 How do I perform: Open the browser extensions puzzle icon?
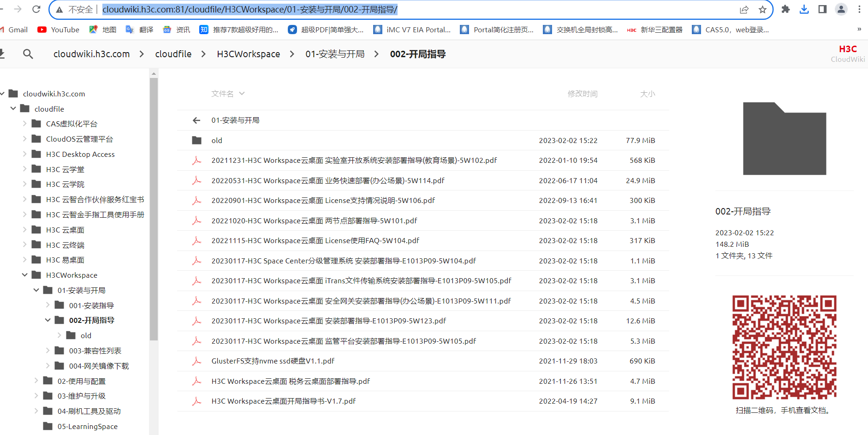[x=785, y=9]
